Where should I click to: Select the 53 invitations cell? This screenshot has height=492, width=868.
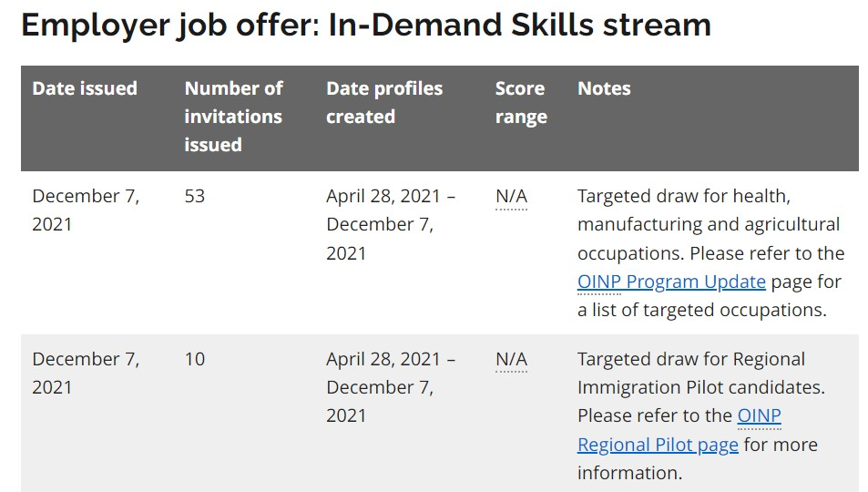[194, 197]
